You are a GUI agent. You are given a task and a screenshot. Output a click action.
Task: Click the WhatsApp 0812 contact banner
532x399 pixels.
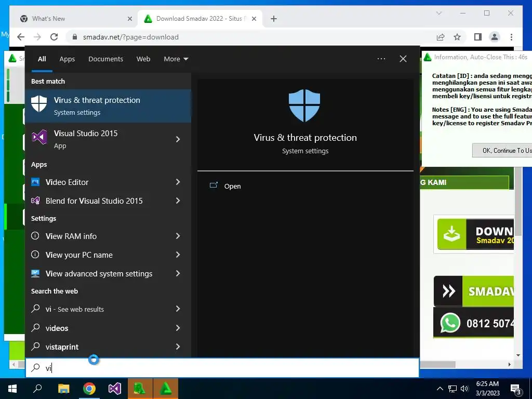[474, 323]
